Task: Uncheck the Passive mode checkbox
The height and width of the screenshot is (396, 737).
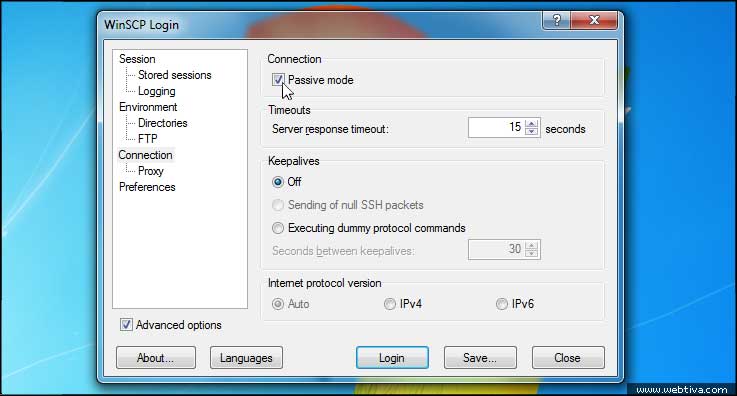Action: [x=278, y=80]
